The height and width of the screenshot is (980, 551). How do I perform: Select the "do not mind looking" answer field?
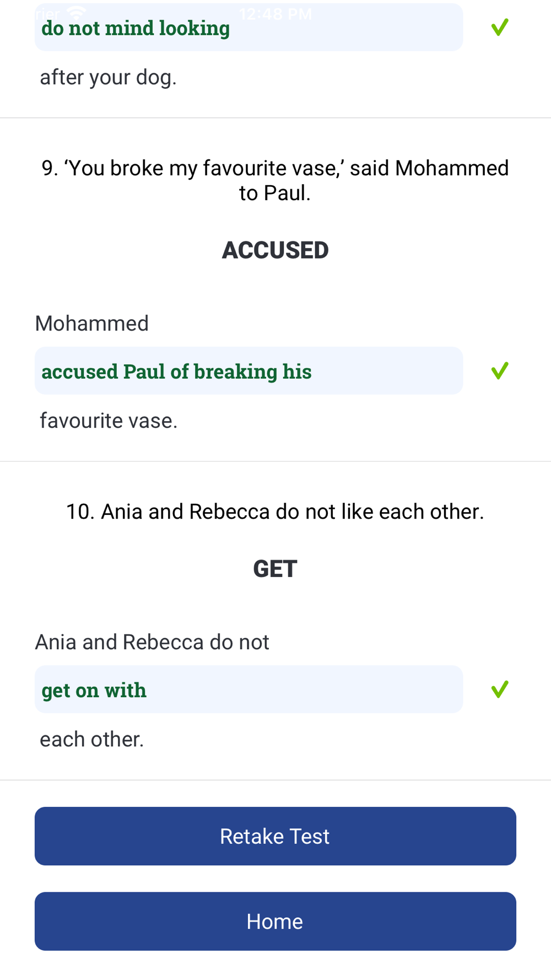click(x=249, y=28)
